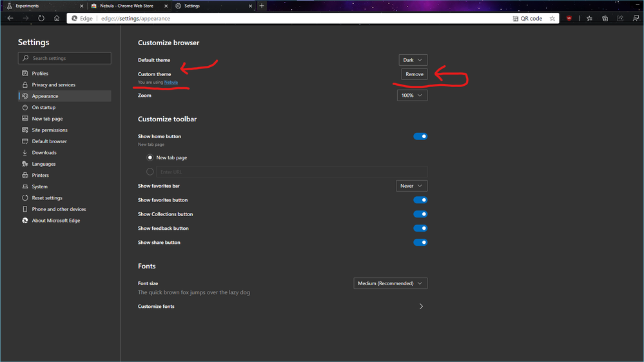The height and width of the screenshot is (362, 644).
Task: Toggle Show feedback button switch
Action: (420, 228)
